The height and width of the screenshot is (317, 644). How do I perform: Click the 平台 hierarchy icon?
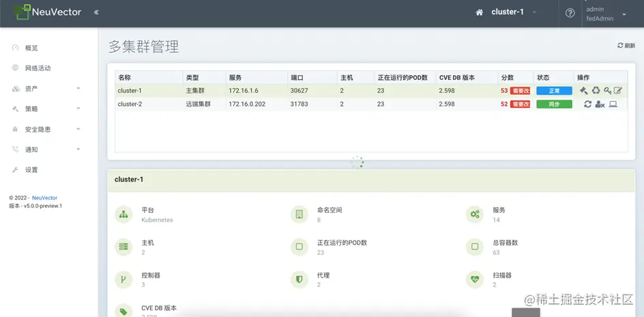tap(123, 215)
